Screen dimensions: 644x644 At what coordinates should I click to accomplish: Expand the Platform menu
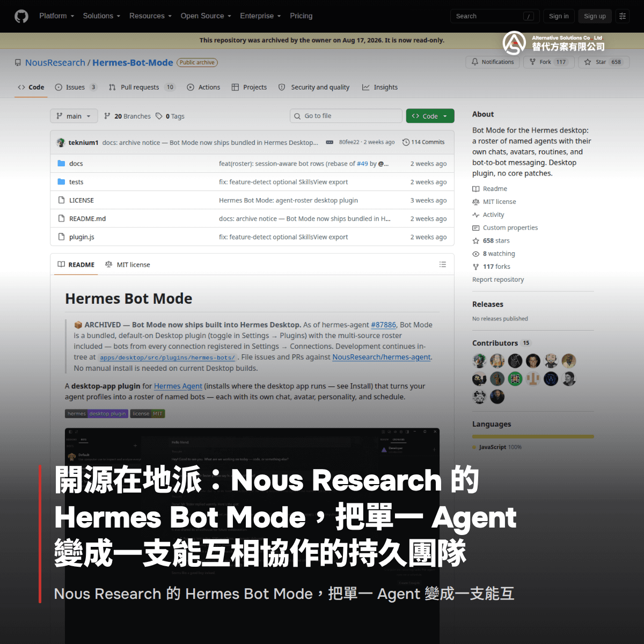click(x=56, y=16)
